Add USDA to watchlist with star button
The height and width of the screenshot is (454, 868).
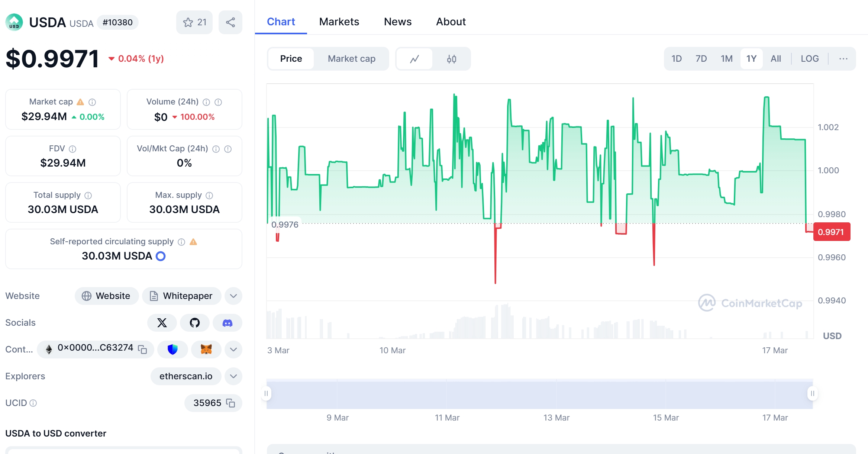194,22
